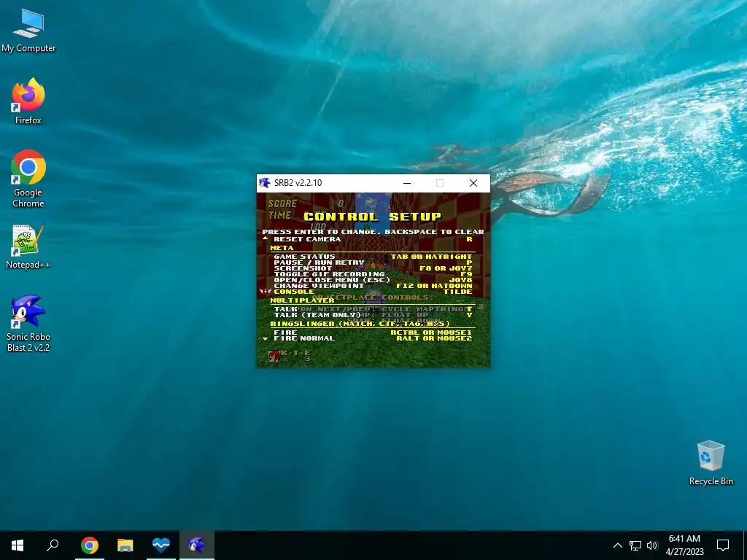
Task: Open taskbar search magnifier
Action: click(x=53, y=545)
